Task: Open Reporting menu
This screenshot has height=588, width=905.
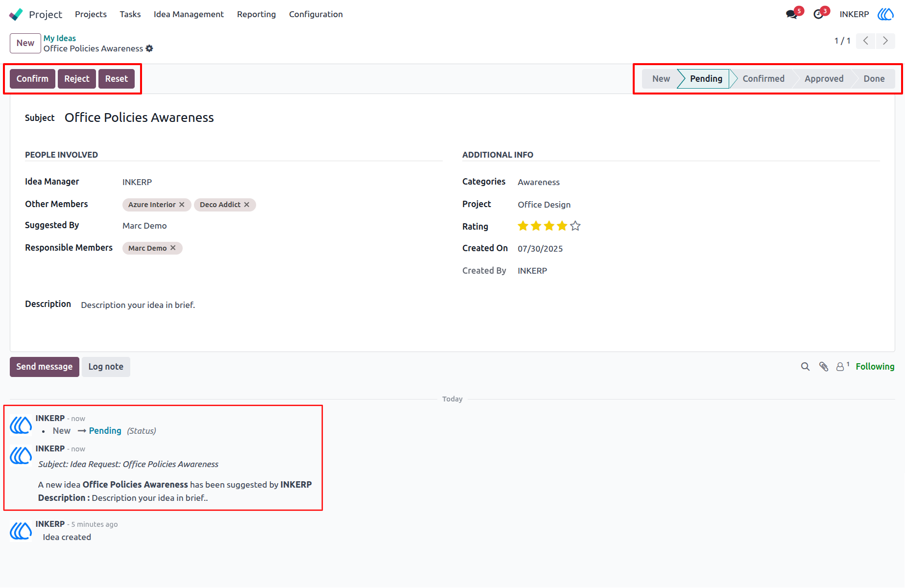Action: pyautogui.click(x=256, y=14)
